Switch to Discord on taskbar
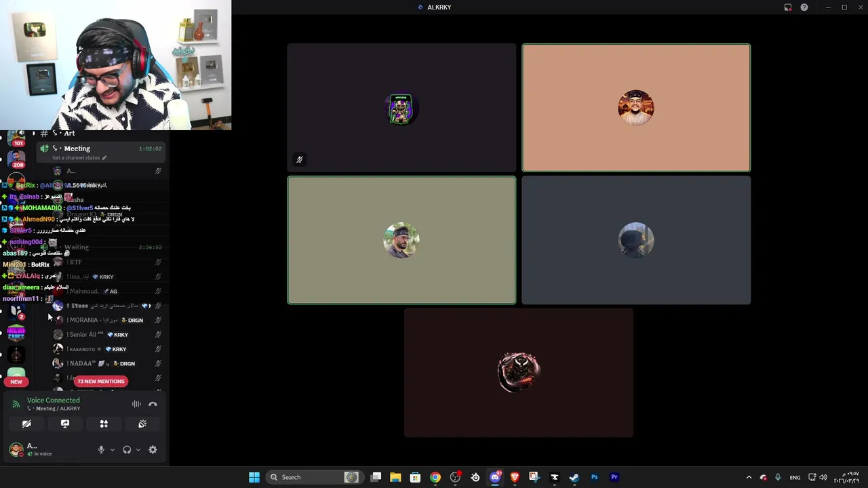Screen dimensions: 868x488 click(x=495, y=477)
